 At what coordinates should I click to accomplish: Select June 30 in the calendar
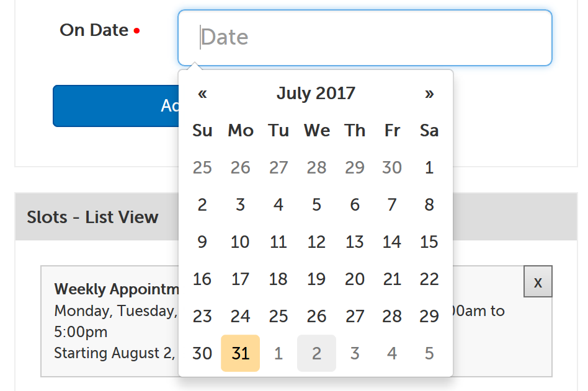(392, 167)
